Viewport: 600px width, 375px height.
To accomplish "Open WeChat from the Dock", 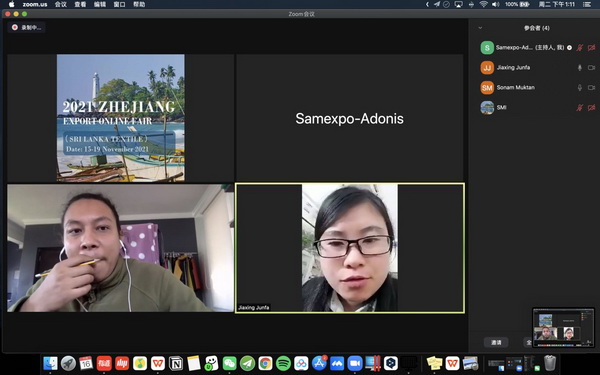I will click(x=229, y=363).
